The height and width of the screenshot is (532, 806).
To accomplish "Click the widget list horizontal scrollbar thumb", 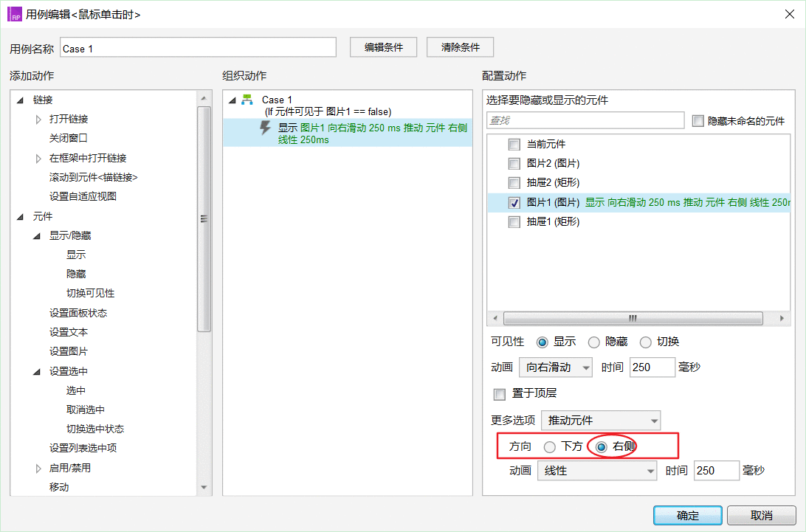I will (x=633, y=319).
